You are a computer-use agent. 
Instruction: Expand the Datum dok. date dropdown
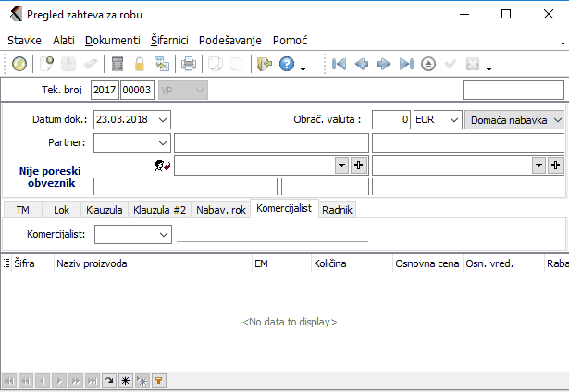[x=163, y=120]
